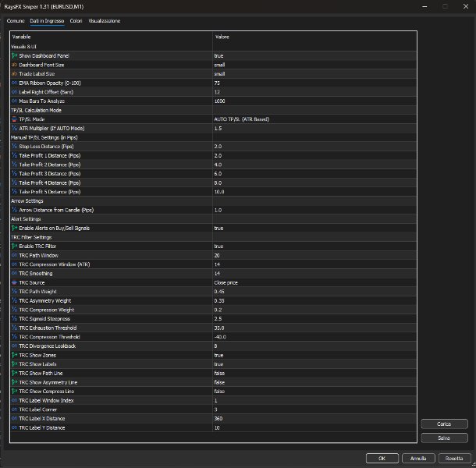Click the Show Dashboard Panel bool icon
The height and width of the screenshot is (468, 476).
point(14,56)
